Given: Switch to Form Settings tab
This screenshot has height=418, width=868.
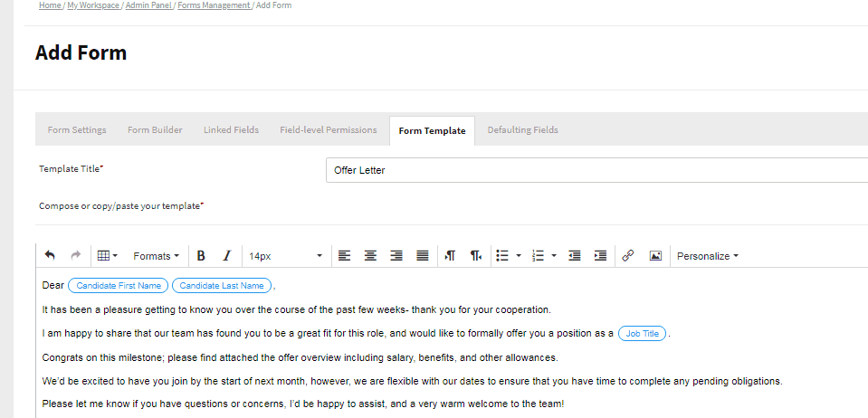Looking at the screenshot, I should (77, 130).
